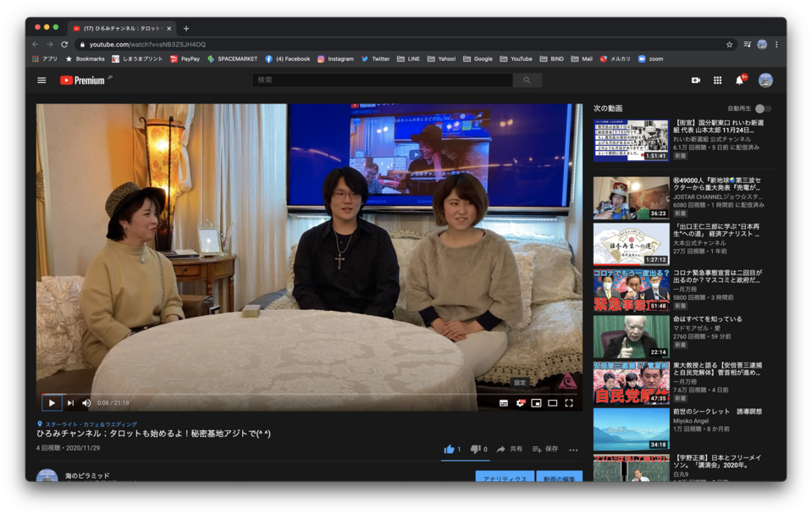Switch to miniplayer mode
Viewport: 812px width, 515px height.
(x=536, y=403)
